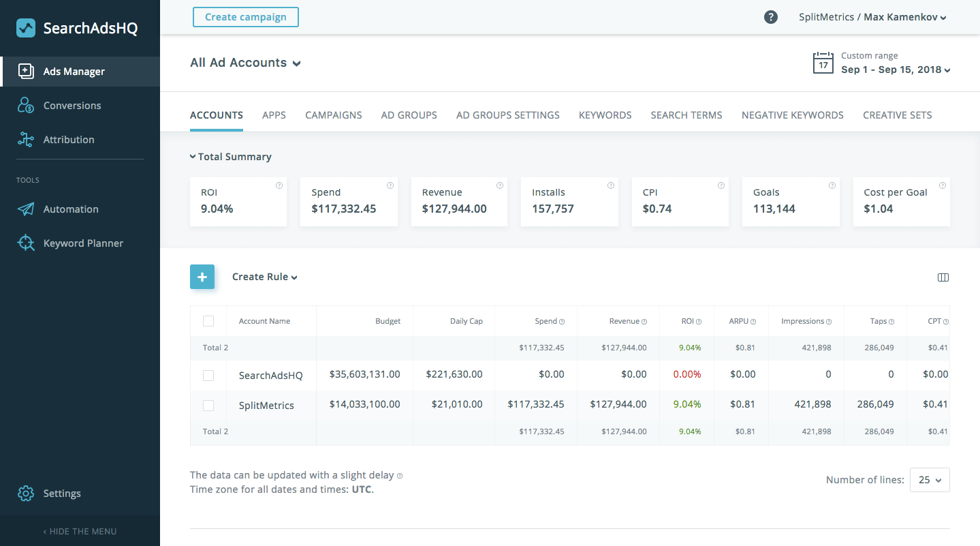
Task: Click info icon beside Spend column header
Action: coord(563,322)
